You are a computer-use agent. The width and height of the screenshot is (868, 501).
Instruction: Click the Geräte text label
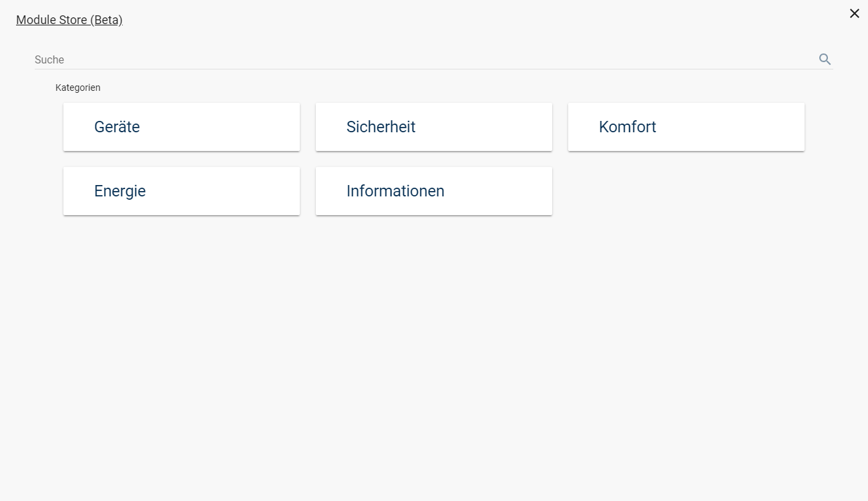coord(117,127)
